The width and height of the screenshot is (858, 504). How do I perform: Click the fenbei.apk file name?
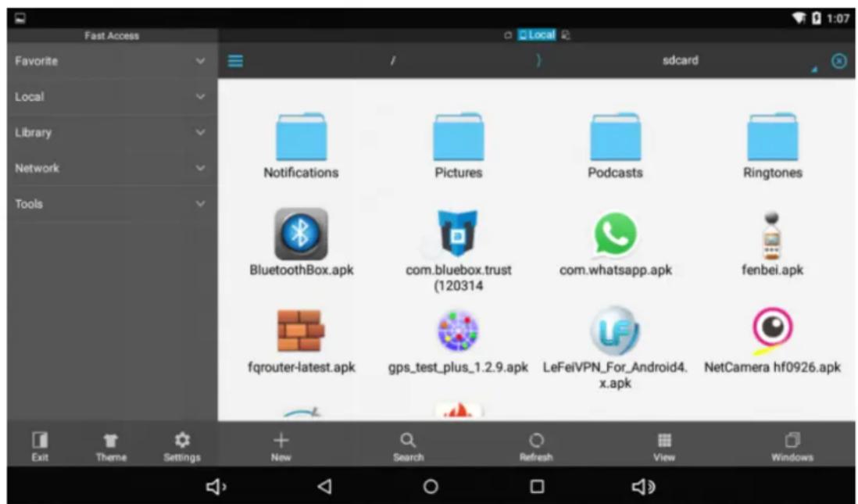pos(772,270)
